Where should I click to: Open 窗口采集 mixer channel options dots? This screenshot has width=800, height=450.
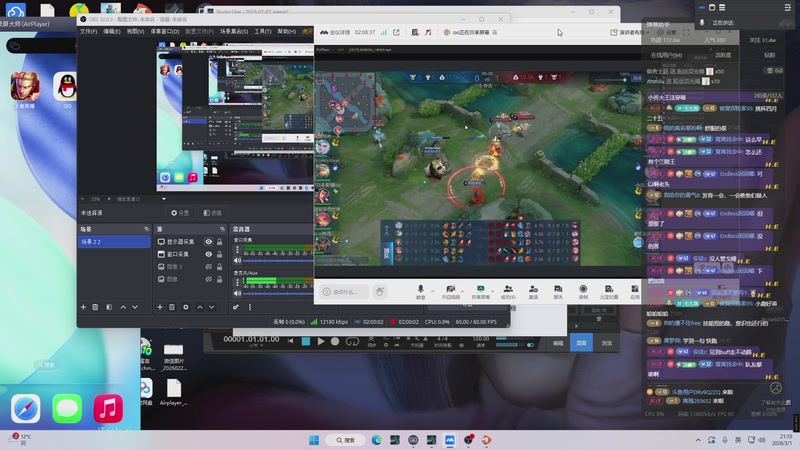[237, 249]
